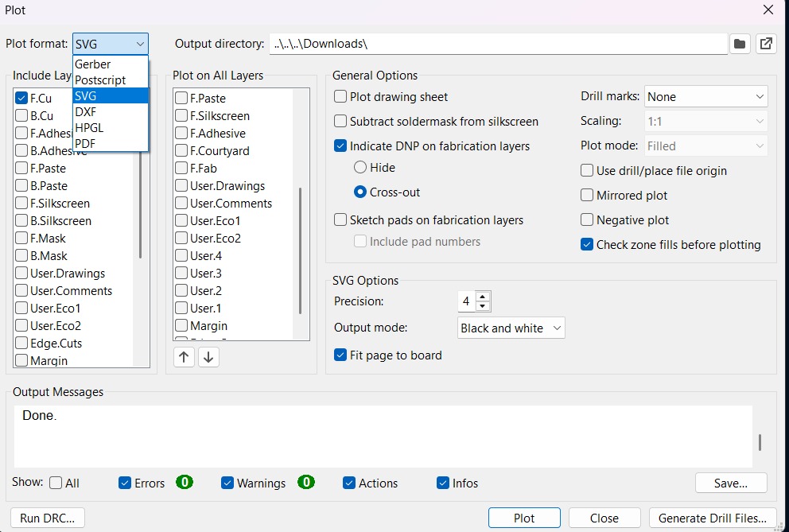
Task: Select Gerber in the format list
Action: point(92,64)
